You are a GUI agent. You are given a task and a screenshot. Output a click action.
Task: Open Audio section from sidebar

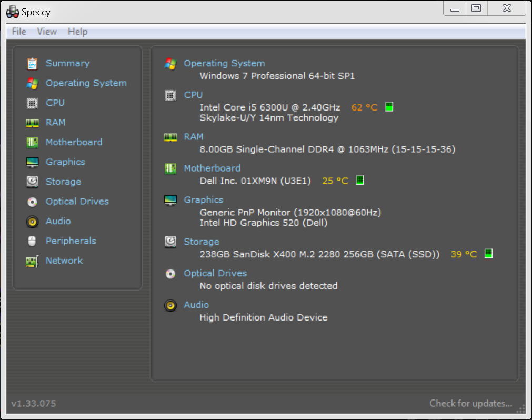coord(58,221)
